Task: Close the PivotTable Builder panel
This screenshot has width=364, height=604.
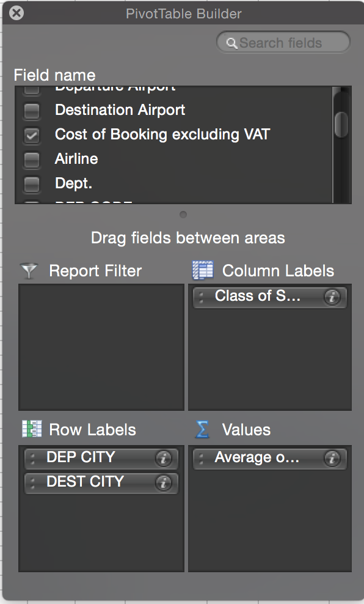Action: (16, 13)
